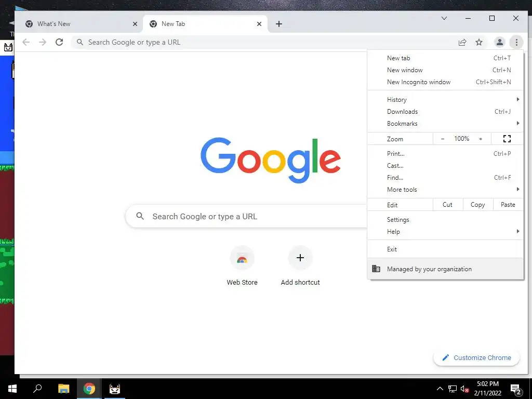Open Settings from the menu
Image resolution: width=532 pixels, height=399 pixels.
pos(445,220)
